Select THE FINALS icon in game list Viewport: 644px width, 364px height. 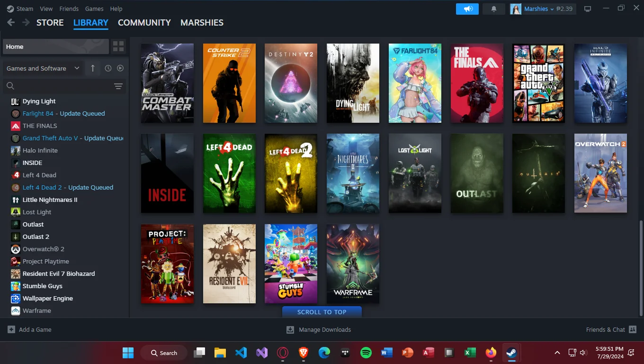coord(15,126)
